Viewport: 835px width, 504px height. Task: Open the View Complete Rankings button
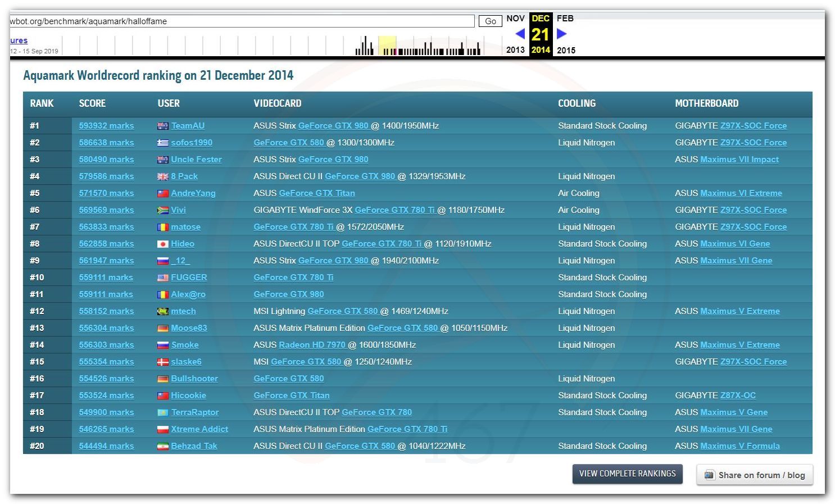pyautogui.click(x=627, y=474)
